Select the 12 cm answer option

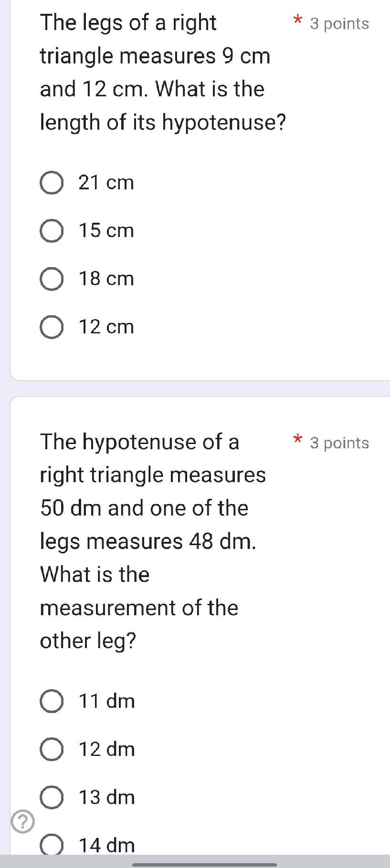52,328
